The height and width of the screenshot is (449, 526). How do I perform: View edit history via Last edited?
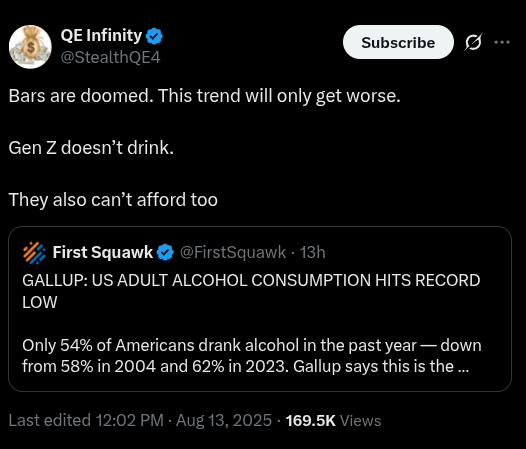86,420
